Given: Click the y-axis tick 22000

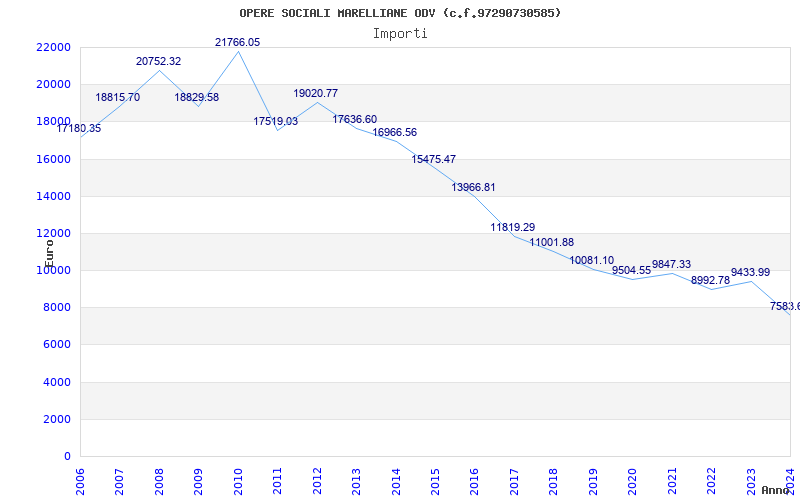Looking at the screenshot, I should (x=53, y=47).
